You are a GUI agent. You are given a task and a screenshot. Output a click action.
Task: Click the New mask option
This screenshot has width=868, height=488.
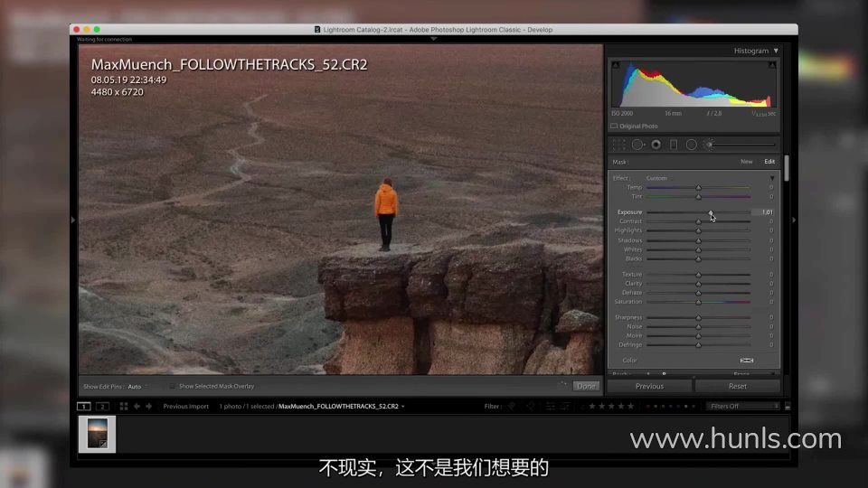click(746, 162)
